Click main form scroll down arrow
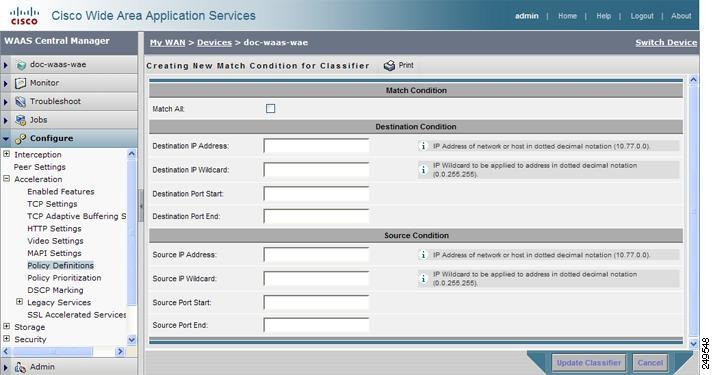Viewport: 712px width, 375px height. tap(693, 344)
